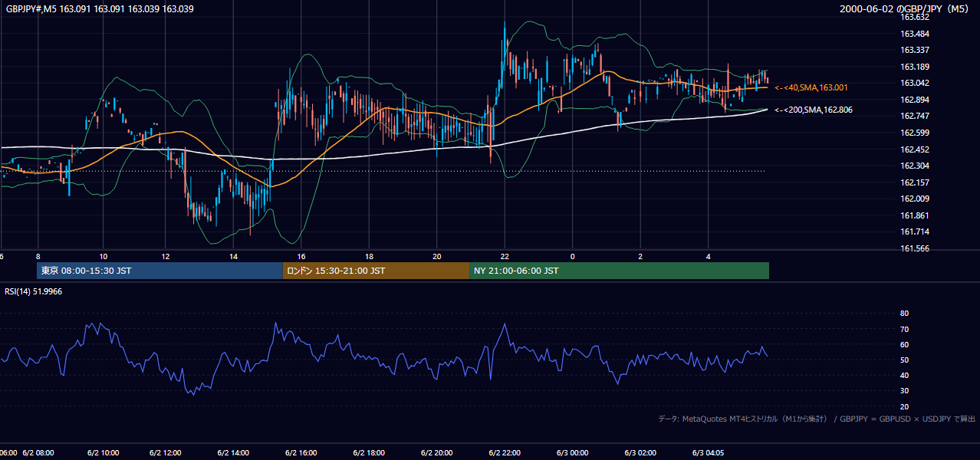Click price axis value 162.009
980x460 pixels.
pyautogui.click(x=914, y=199)
